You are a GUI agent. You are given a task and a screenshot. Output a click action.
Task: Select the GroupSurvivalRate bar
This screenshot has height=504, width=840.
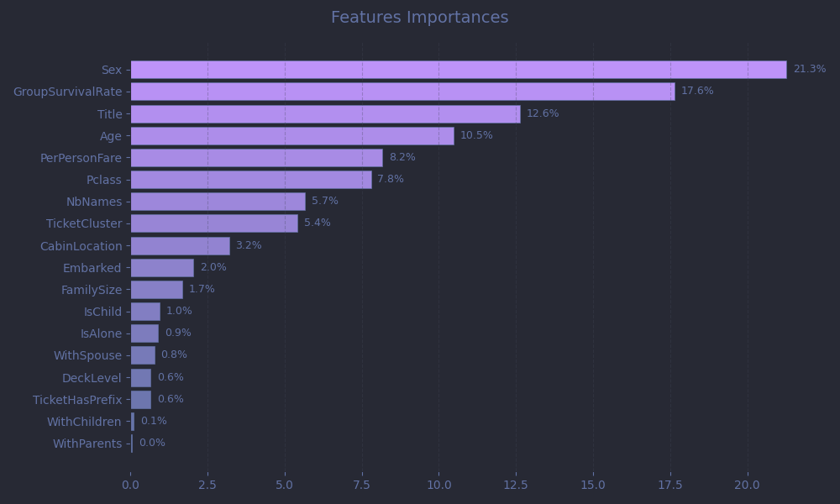point(402,92)
